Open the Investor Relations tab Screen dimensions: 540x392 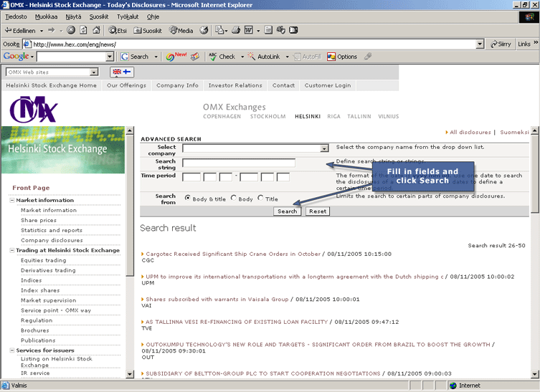click(235, 85)
